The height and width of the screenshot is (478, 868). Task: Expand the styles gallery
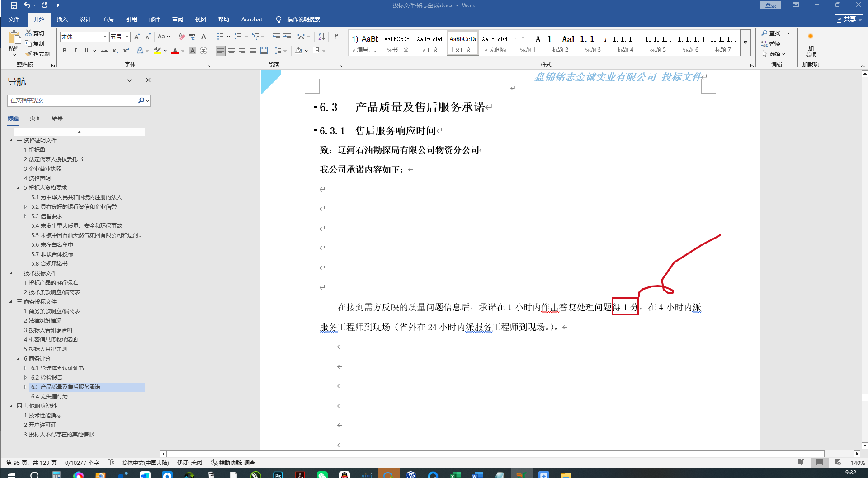pyautogui.click(x=745, y=43)
